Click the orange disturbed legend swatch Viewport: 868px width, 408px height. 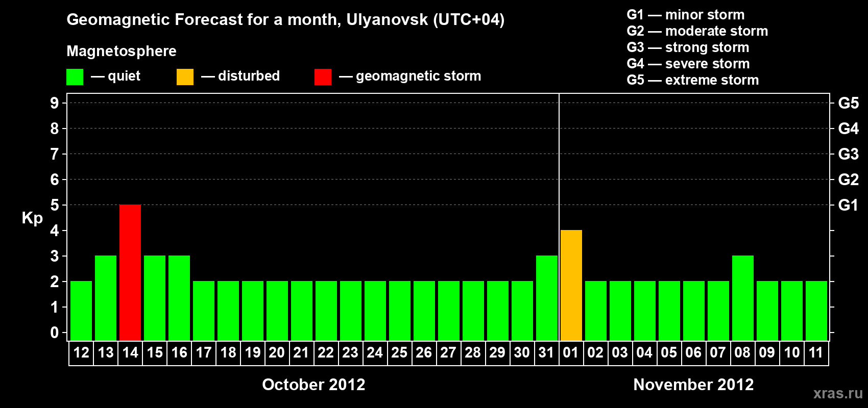coord(185,77)
